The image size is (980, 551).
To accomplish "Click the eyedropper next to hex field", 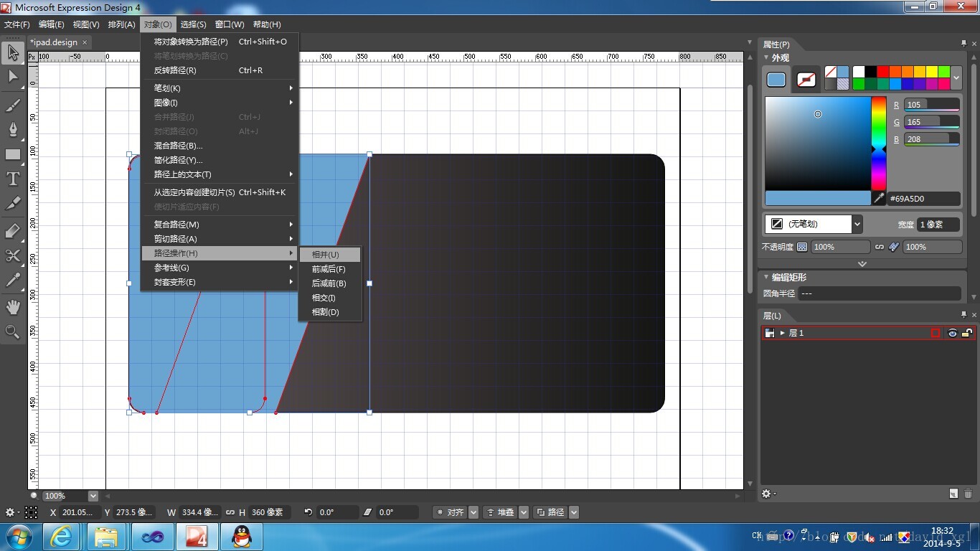I will 879,199.
